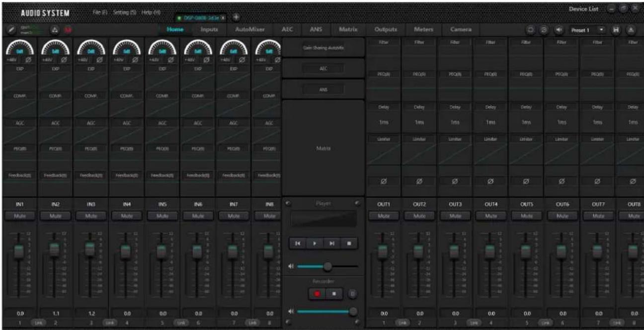Toggle phase invert on OUT1 channel

tap(384, 182)
